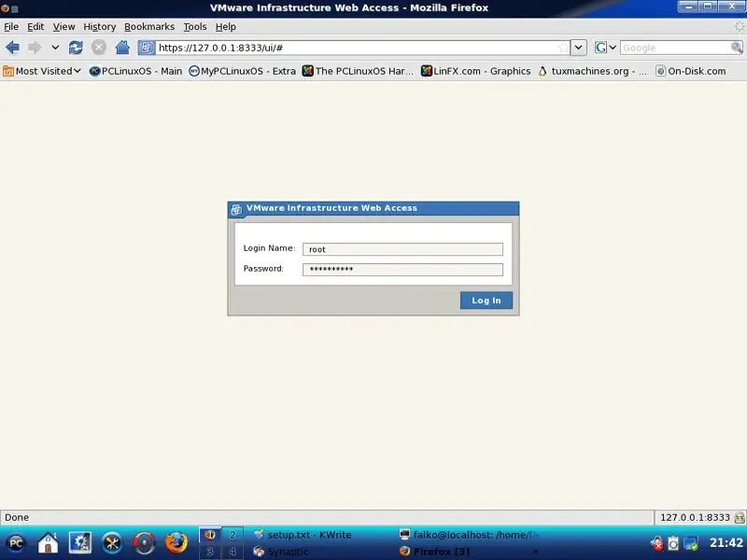Click the window menu icon in title bar
Viewport: 747px width, 560px height.
[x=5, y=8]
